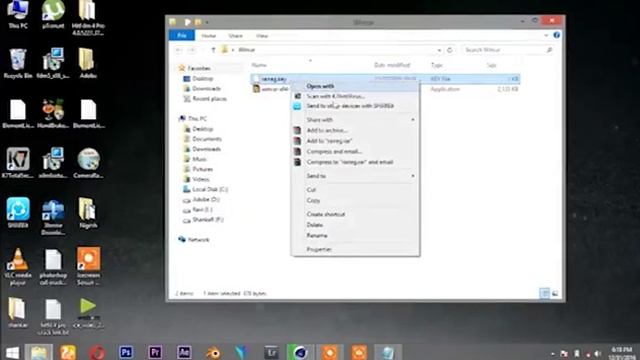Screen dimensions: 640x360
Task: Open Documents under This PC
Action: [x=207, y=139]
